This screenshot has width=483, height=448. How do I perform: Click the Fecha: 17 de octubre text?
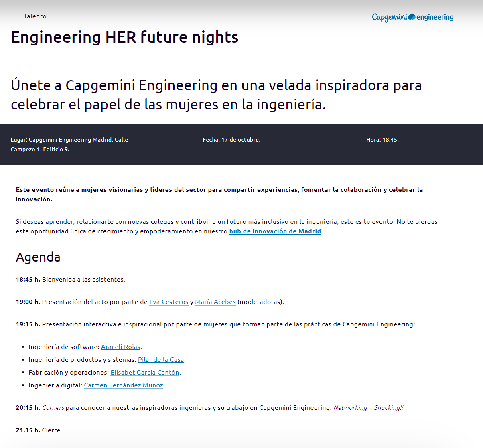click(x=231, y=140)
